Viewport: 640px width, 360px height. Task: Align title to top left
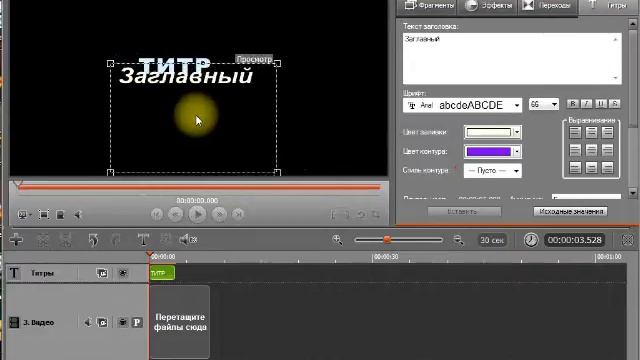tap(575, 132)
